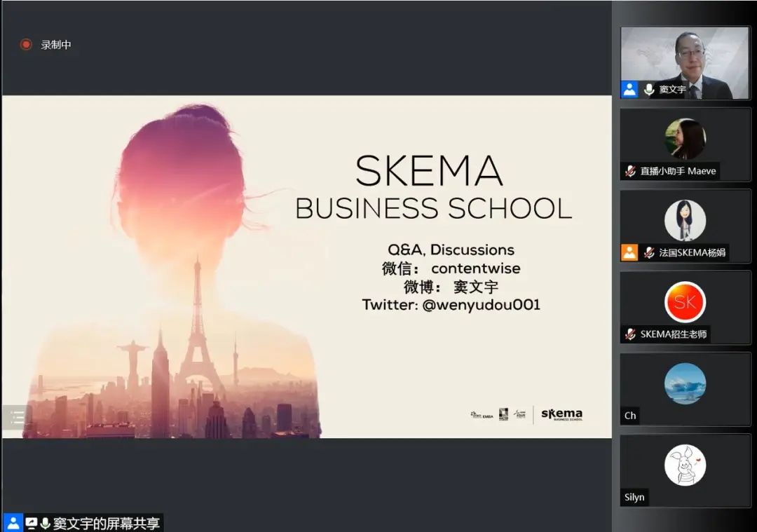Click the microphone icon beside 窦文宇的屏幕共享
The image size is (757, 532).
click(46, 523)
